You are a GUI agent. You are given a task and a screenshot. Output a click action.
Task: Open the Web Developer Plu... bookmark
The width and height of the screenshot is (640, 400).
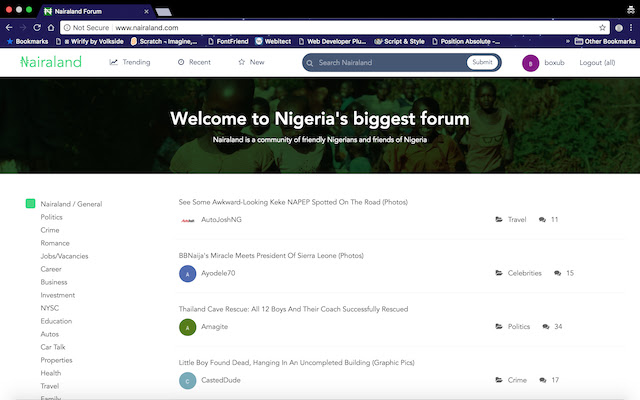[332, 41]
